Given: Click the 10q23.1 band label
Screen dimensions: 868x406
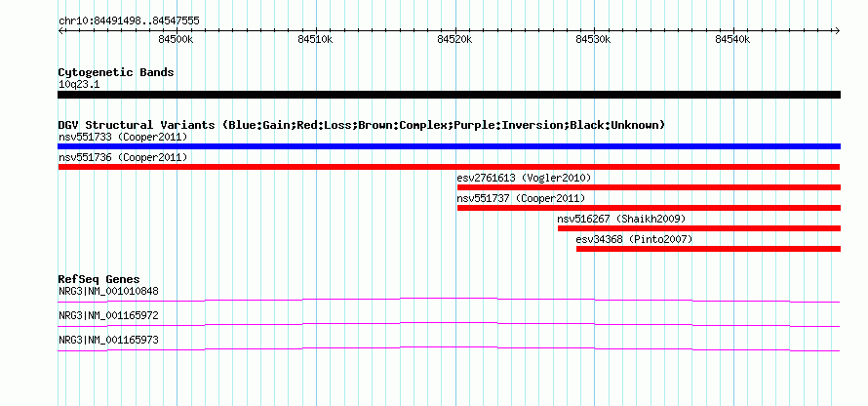Looking at the screenshot, I should pos(79,85).
